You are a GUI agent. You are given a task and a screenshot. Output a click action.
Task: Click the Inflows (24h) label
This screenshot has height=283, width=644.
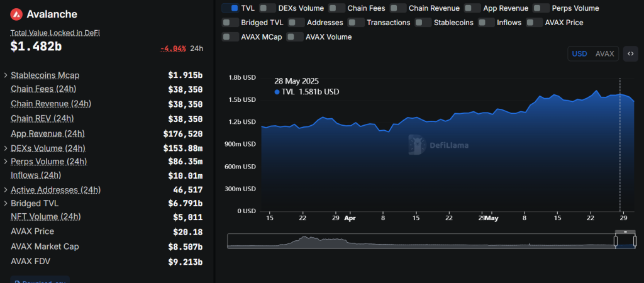pyautogui.click(x=36, y=175)
